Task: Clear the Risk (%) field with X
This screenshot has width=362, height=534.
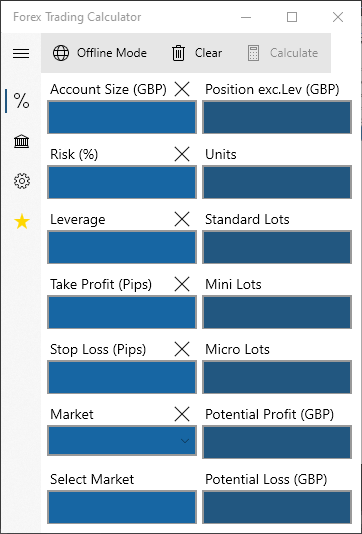Action: 182,154
